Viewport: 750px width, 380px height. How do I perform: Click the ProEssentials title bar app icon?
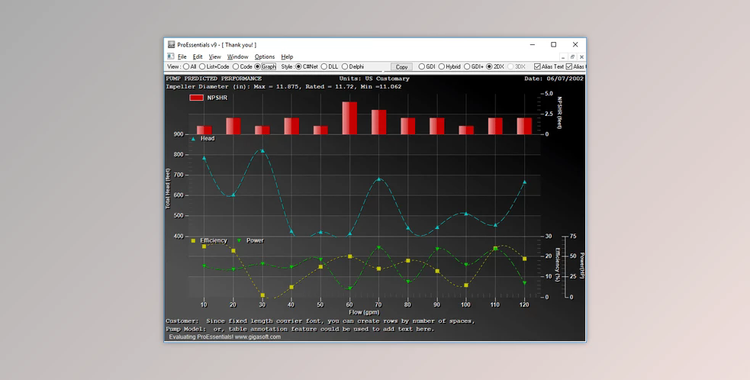171,45
